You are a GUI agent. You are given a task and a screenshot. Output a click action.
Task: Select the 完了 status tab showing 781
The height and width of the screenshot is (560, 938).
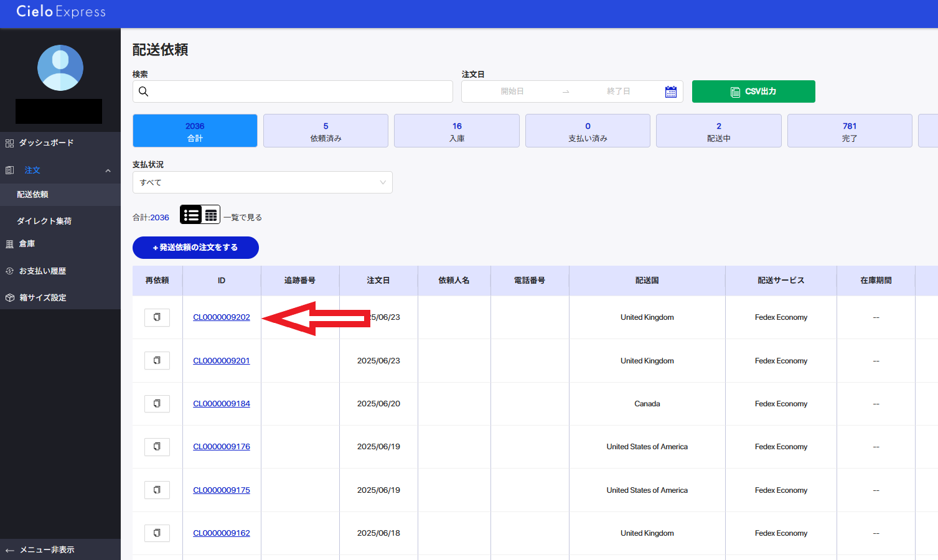point(850,131)
